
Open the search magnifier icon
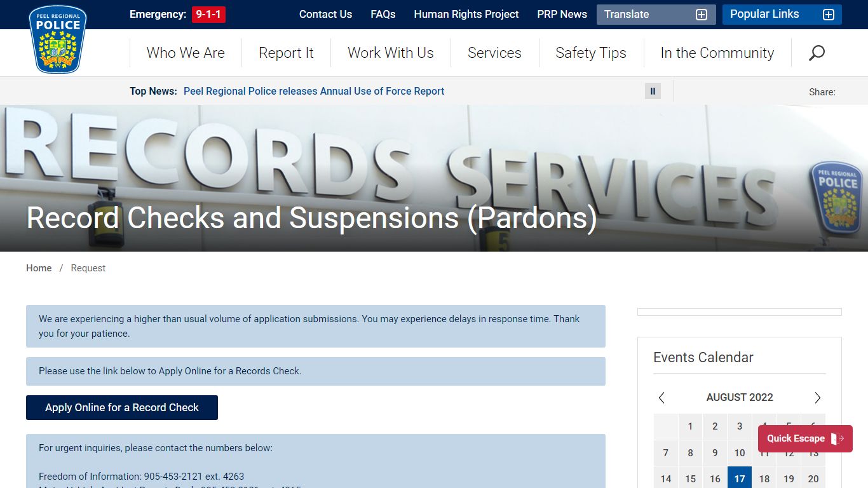pyautogui.click(x=817, y=53)
